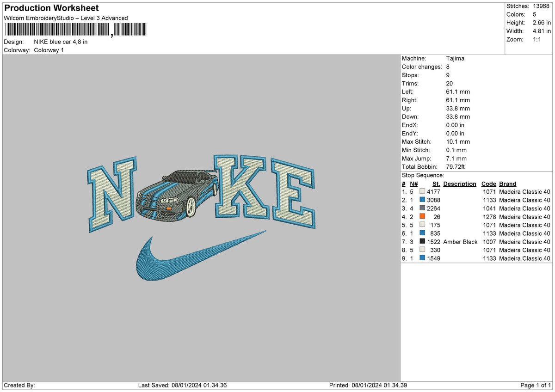This screenshot has height=392, width=555.
Task: Click the 'Code' column header
Action: [x=488, y=184]
